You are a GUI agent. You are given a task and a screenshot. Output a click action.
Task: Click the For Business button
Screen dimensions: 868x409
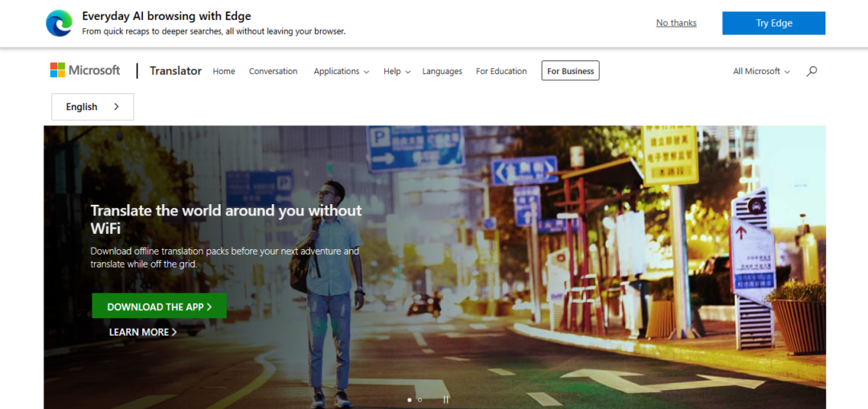pos(571,72)
